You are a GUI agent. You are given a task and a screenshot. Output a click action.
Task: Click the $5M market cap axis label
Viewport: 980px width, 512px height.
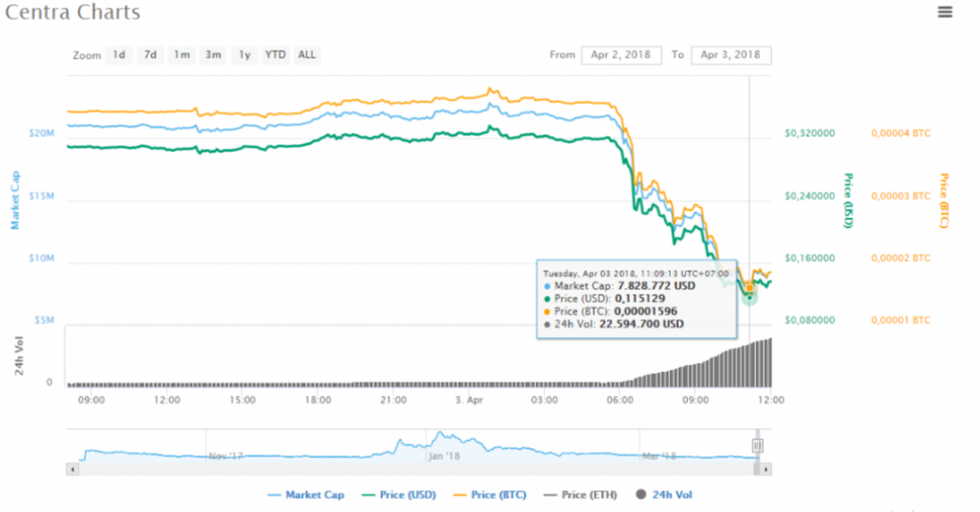(x=44, y=320)
